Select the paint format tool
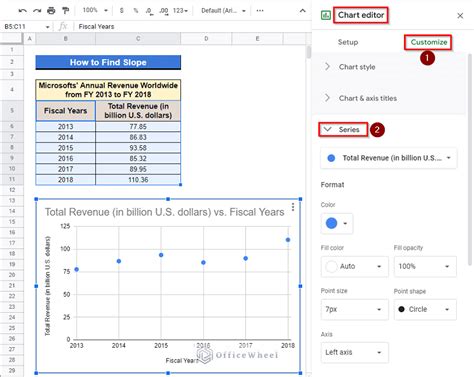 (x=65, y=11)
